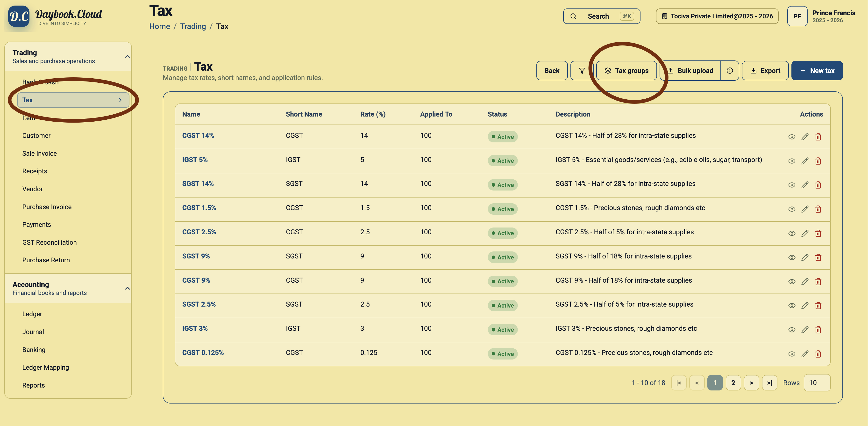Viewport: 868px width, 426px height.
Task: Open the Search box
Action: [x=601, y=16]
